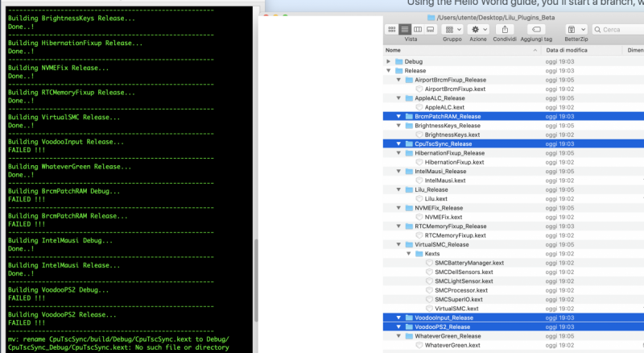644x353 pixels.
Task: Click the Condividi share icon
Action: click(x=505, y=29)
